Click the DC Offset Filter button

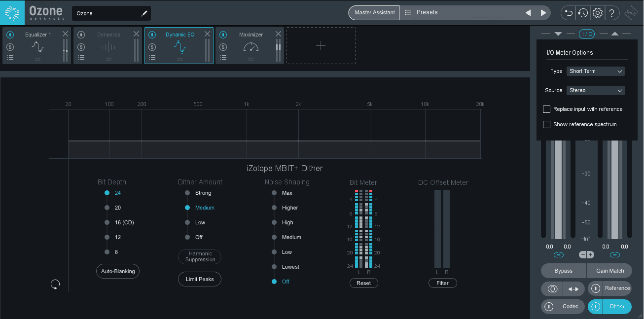[442, 283]
